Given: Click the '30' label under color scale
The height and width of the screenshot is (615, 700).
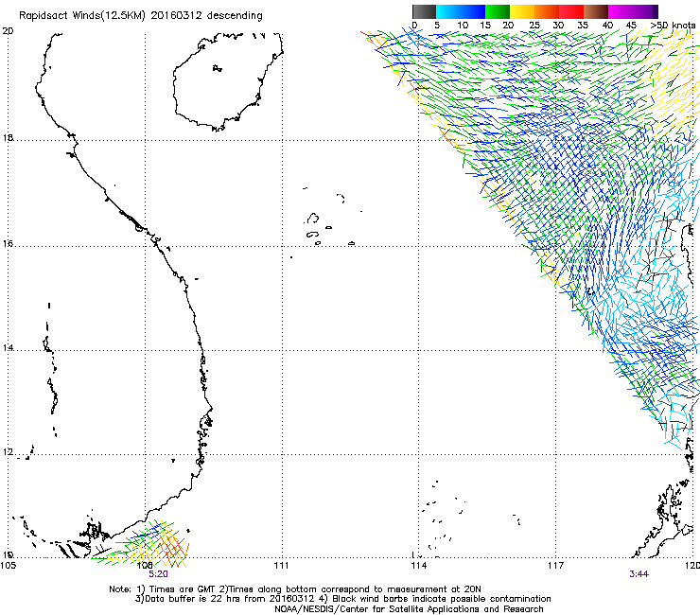Looking at the screenshot, I should point(558,26).
